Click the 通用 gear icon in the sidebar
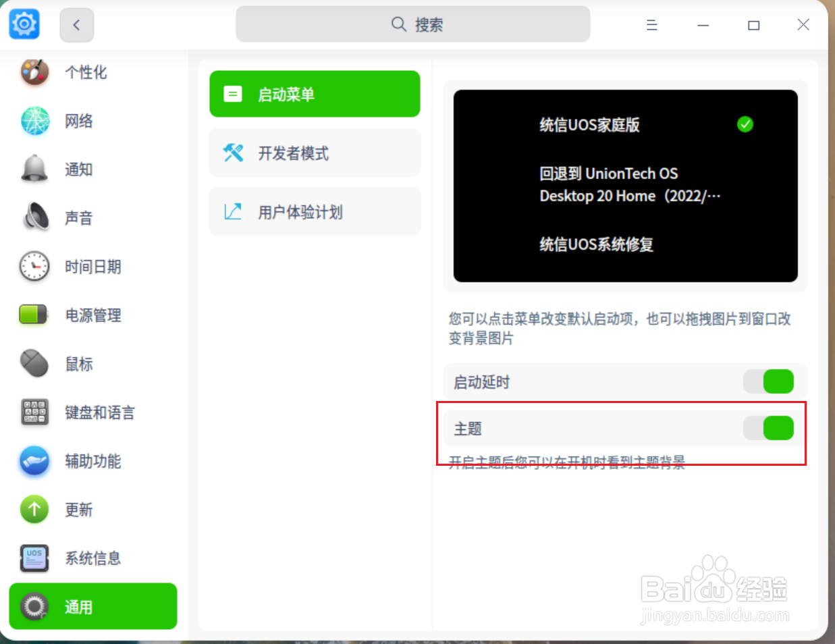This screenshot has width=835, height=644. [34, 607]
